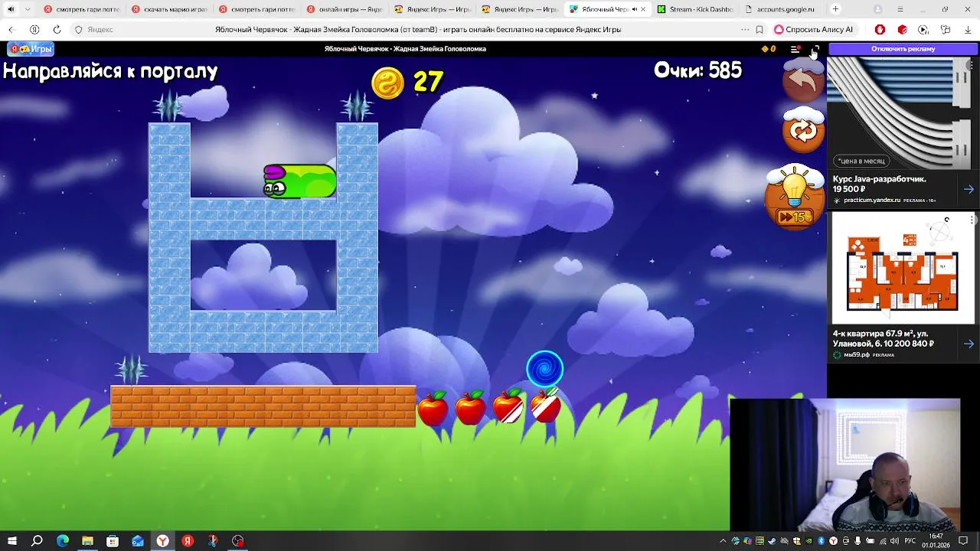Switch to 'онлайн игры — Янде' tab
Image resolution: width=980 pixels, height=551 pixels.
(x=345, y=9)
